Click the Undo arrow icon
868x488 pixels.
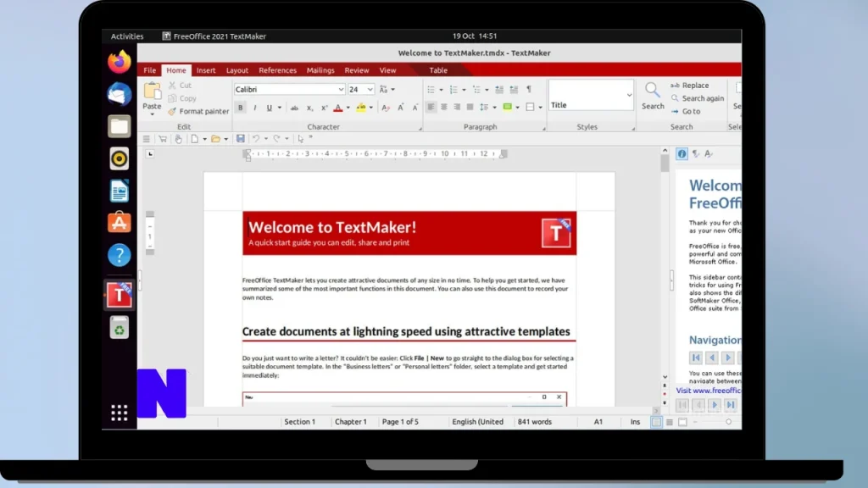(256, 139)
